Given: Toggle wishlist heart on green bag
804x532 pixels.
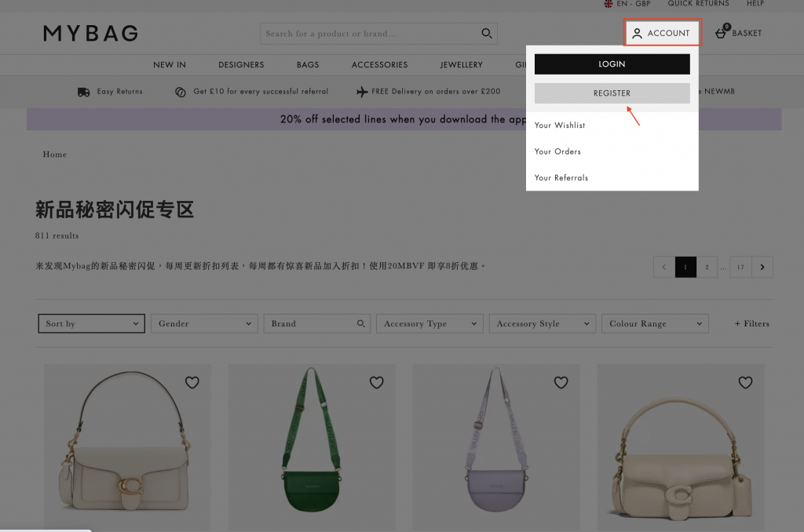Looking at the screenshot, I should pyautogui.click(x=377, y=382).
